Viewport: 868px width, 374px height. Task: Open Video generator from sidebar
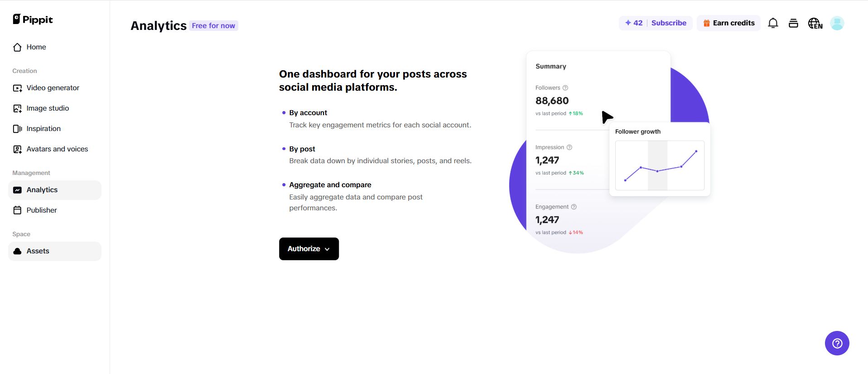click(53, 88)
